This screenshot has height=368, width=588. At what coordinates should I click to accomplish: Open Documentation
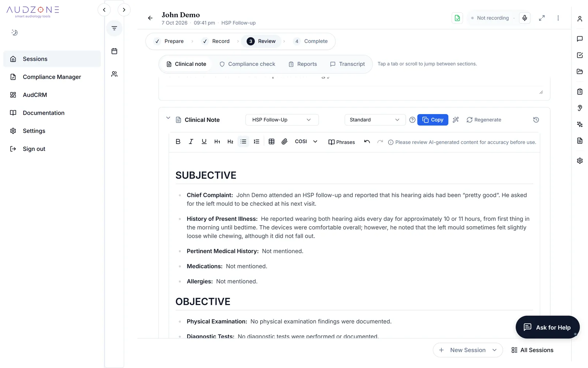(x=52, y=113)
